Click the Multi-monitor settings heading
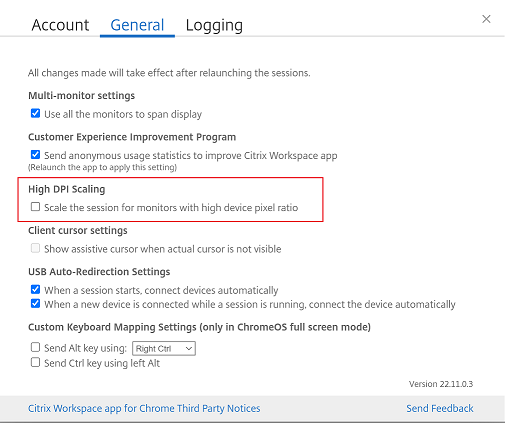 click(81, 96)
